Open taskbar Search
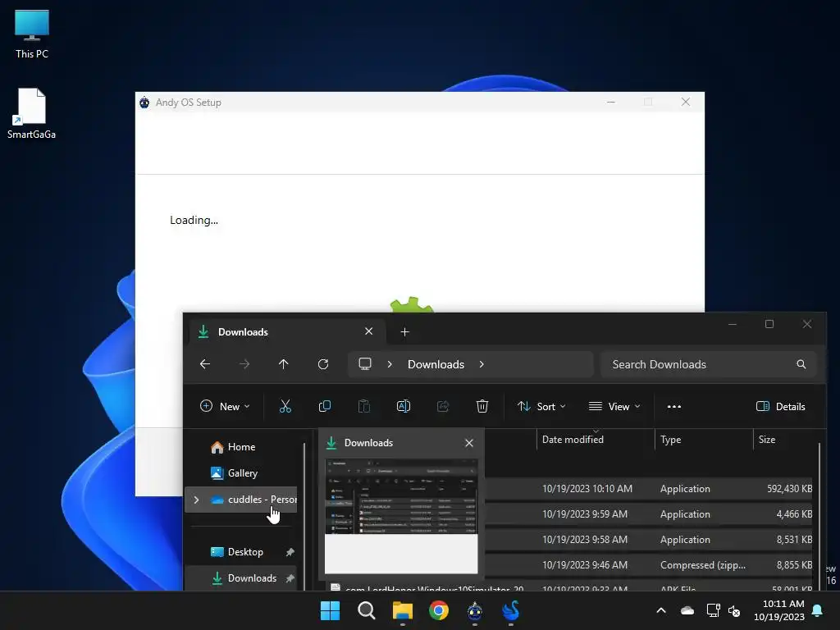This screenshot has width=840, height=630. [367, 610]
